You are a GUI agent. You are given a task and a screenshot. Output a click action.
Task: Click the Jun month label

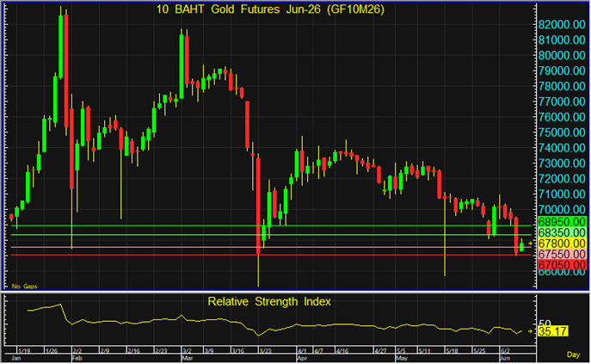[x=504, y=358]
